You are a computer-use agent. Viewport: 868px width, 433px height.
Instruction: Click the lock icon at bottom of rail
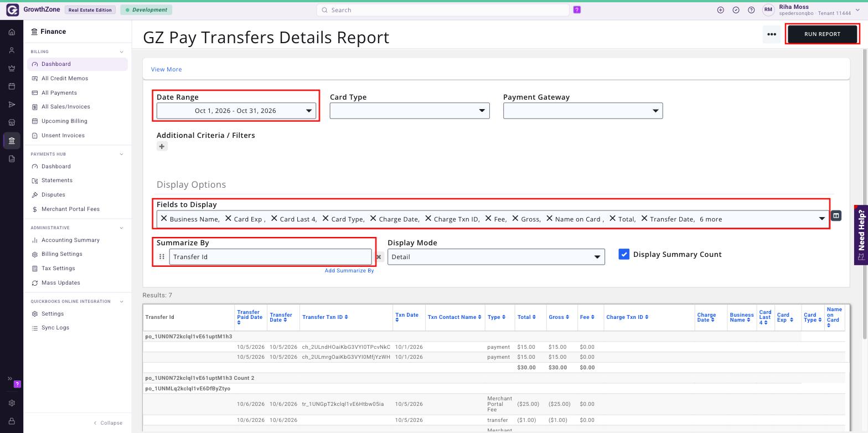[x=12, y=421]
